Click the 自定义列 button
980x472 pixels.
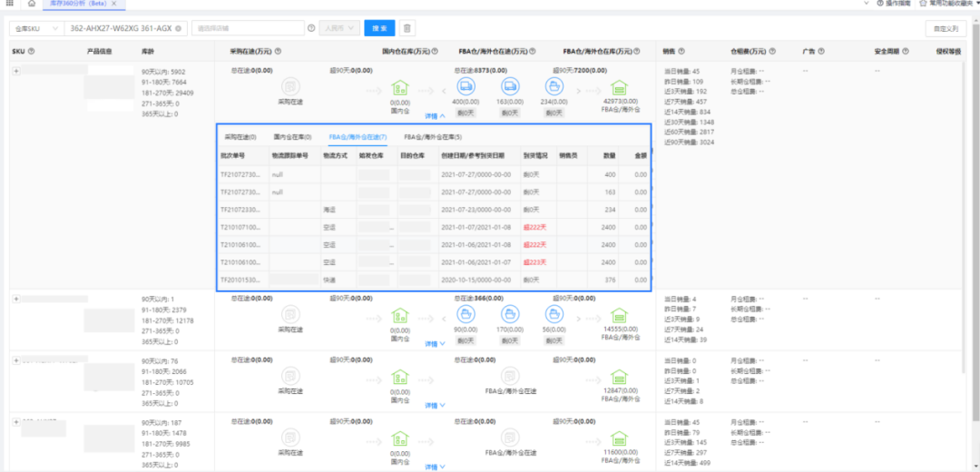pyautogui.click(x=946, y=29)
